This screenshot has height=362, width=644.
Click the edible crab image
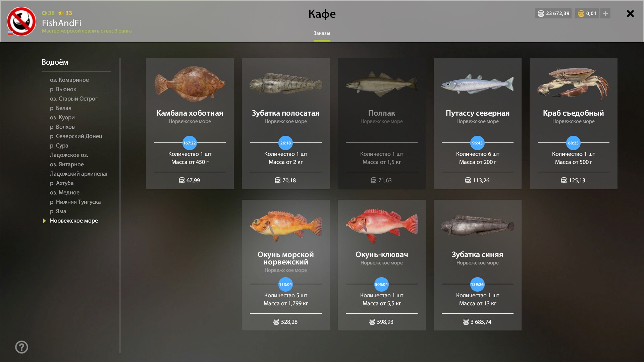coord(573,83)
